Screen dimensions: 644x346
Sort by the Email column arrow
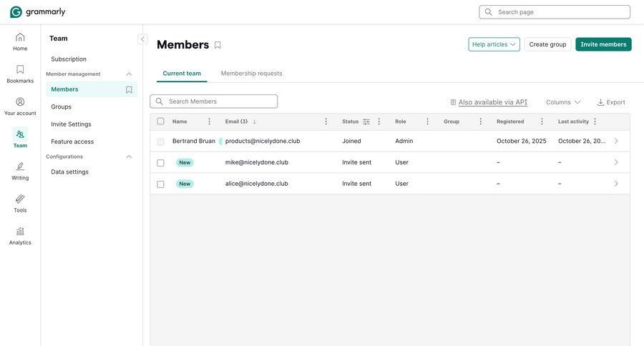254,122
